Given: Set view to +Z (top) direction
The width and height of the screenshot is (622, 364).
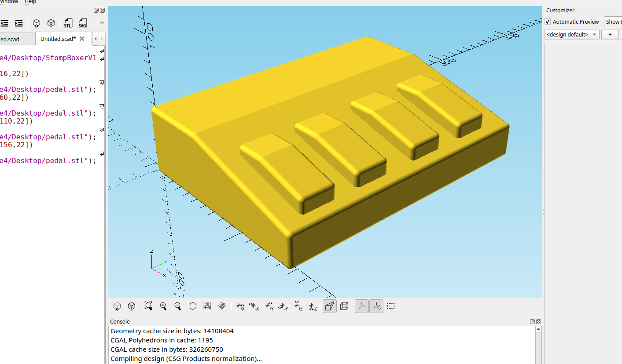Looking at the screenshot, I should (298, 306).
